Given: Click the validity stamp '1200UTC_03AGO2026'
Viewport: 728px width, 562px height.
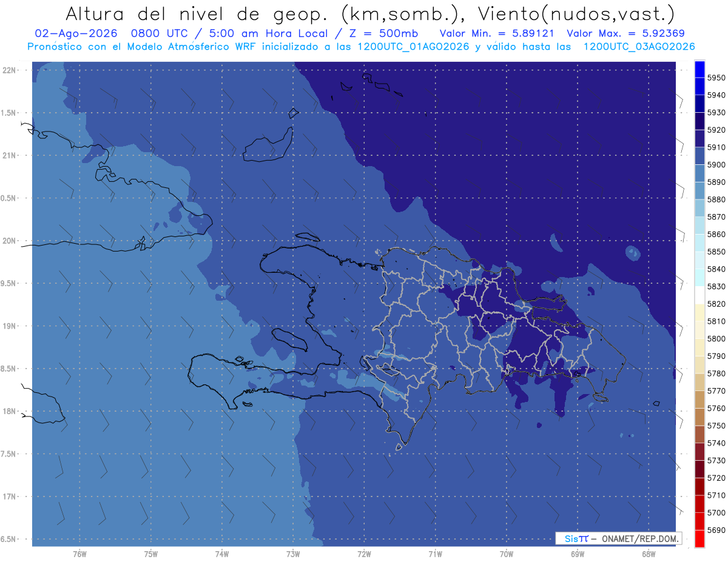Looking at the screenshot, I should tap(639, 47).
